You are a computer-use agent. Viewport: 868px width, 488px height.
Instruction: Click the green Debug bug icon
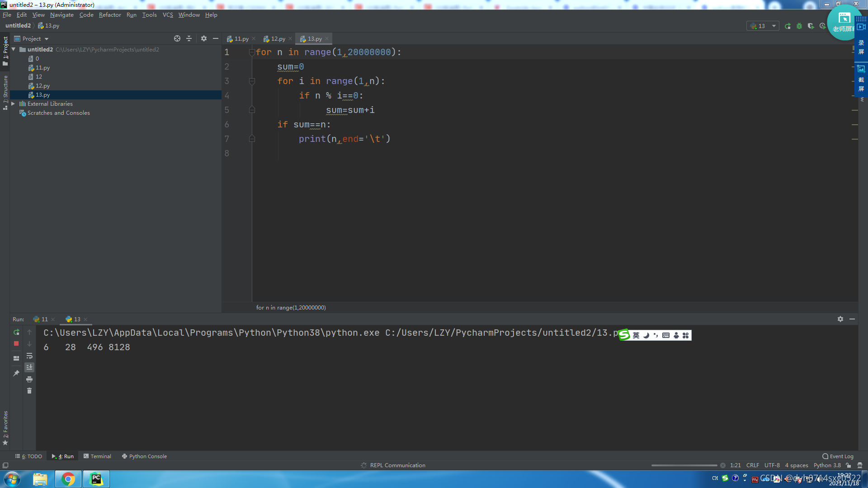pos(799,26)
